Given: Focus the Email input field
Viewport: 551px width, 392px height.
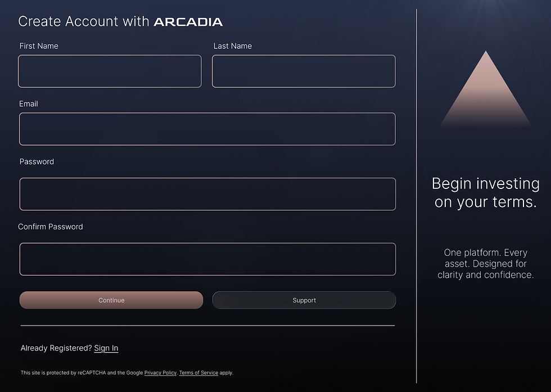Looking at the screenshot, I should (207, 129).
